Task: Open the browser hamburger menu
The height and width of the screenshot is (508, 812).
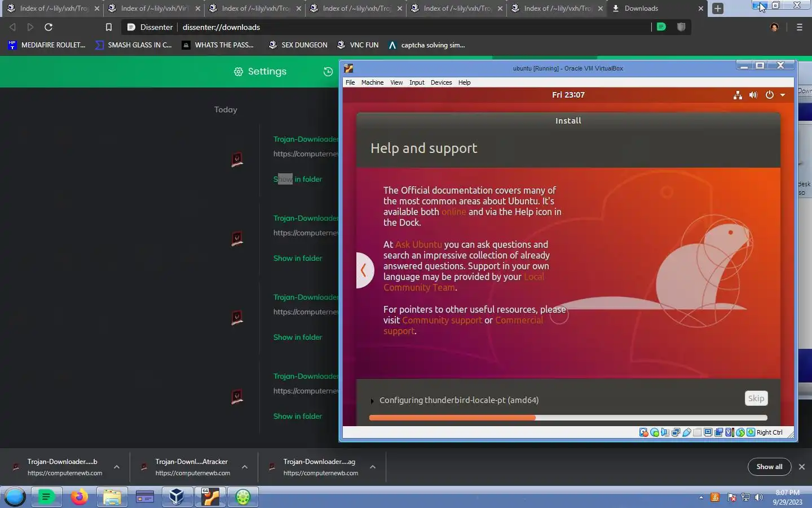Action: 799,27
